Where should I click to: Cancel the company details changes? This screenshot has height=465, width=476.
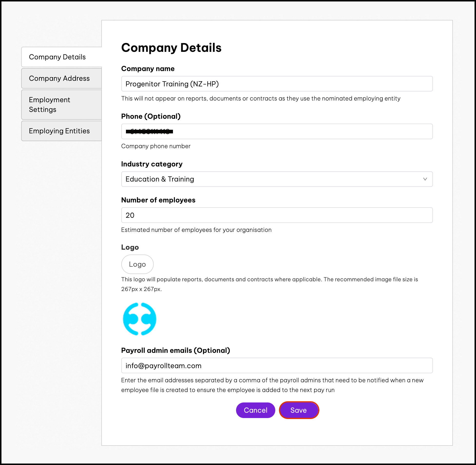click(x=256, y=410)
